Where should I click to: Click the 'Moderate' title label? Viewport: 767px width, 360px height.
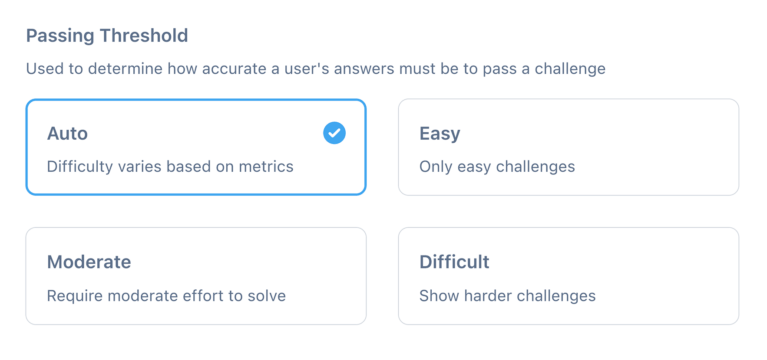tap(89, 262)
